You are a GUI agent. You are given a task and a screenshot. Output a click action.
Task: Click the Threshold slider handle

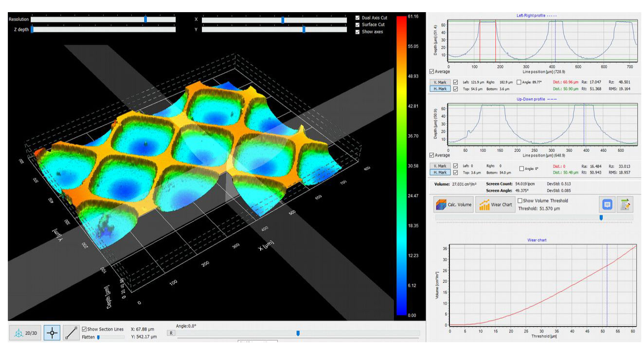601,218
